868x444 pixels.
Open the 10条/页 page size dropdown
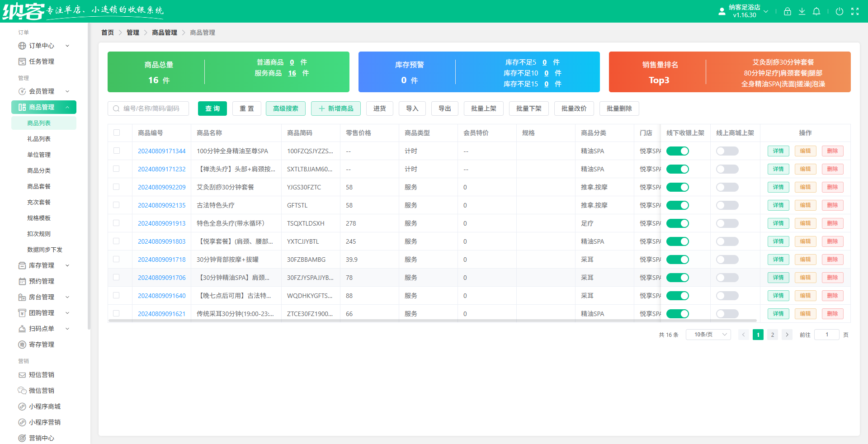[x=708, y=335]
